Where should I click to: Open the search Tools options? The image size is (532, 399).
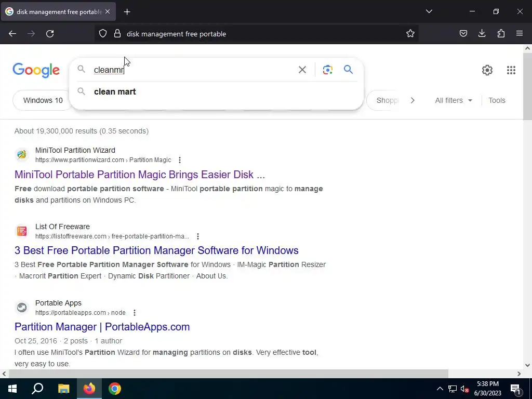pos(497,100)
